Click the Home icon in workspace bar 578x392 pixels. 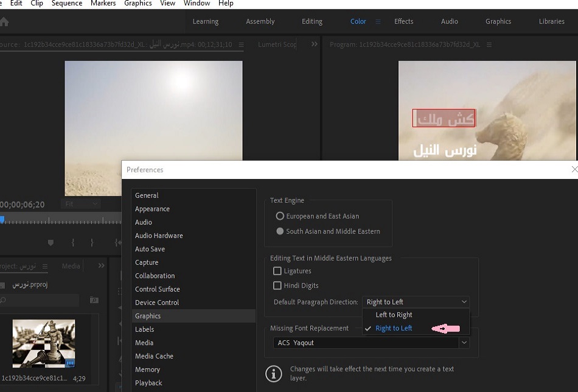4,22
